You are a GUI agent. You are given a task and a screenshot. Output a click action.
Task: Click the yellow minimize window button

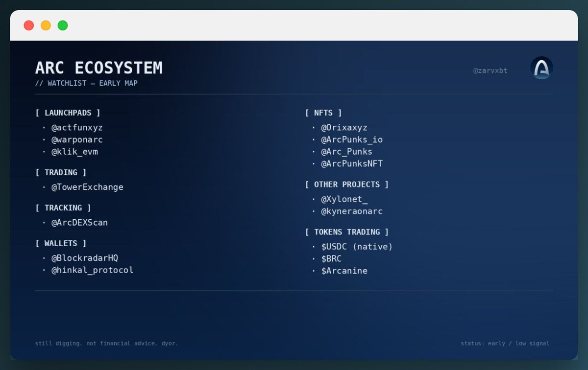point(46,25)
